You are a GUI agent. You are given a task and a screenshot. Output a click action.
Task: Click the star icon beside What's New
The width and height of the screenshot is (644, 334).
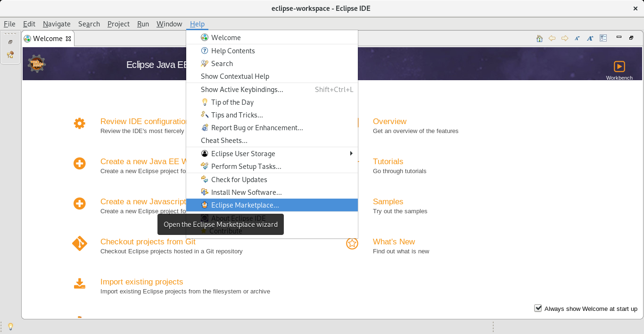352,243
